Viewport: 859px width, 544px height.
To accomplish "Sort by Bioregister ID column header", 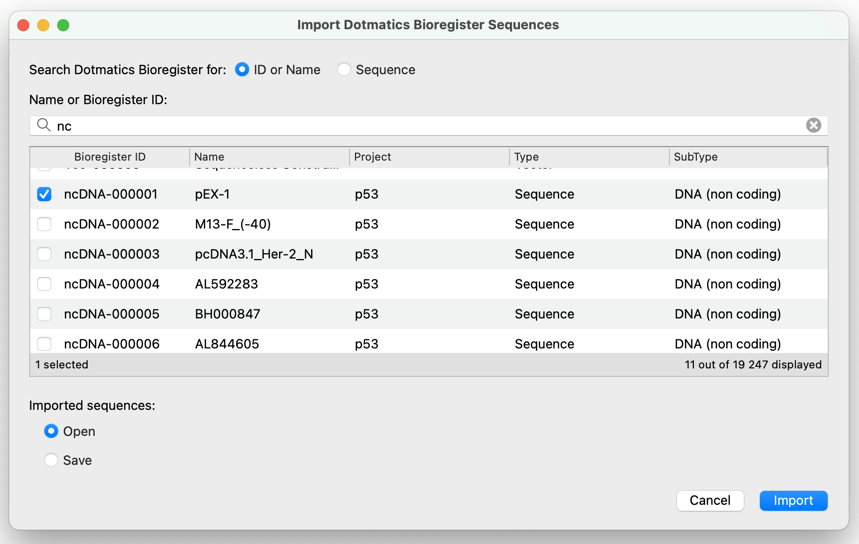I will tap(110, 157).
